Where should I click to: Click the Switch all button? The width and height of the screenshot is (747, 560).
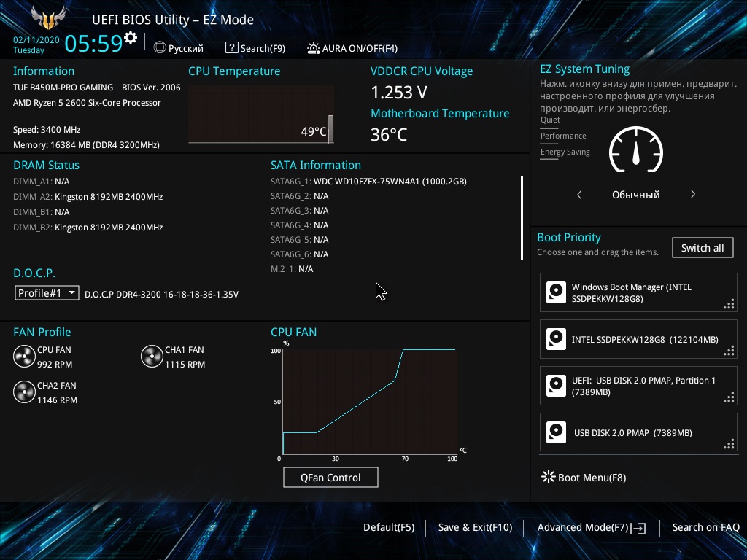point(703,248)
